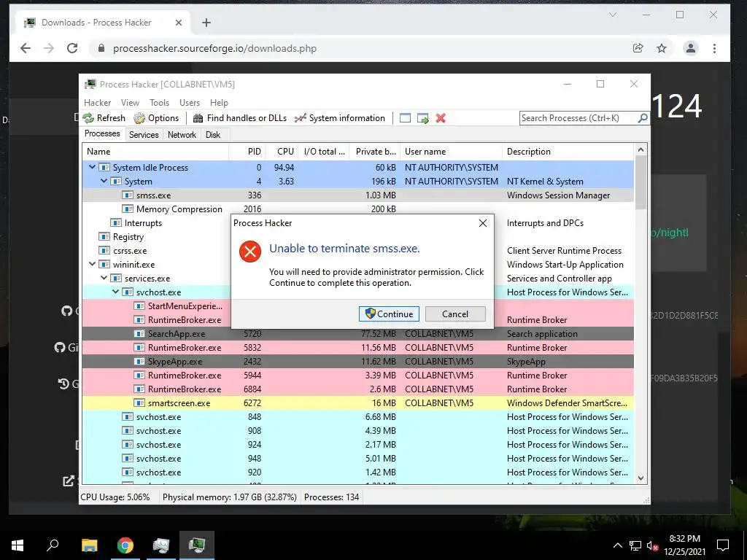Screen dimensions: 747x560
Task: Show hidden tray icons chevron
Action: click(617, 545)
